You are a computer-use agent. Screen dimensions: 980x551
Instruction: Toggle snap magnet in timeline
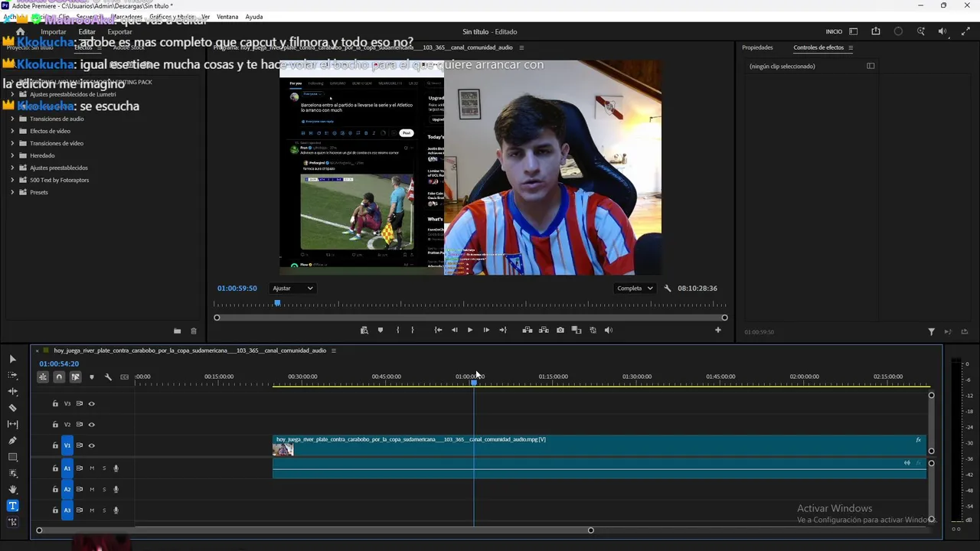point(59,377)
